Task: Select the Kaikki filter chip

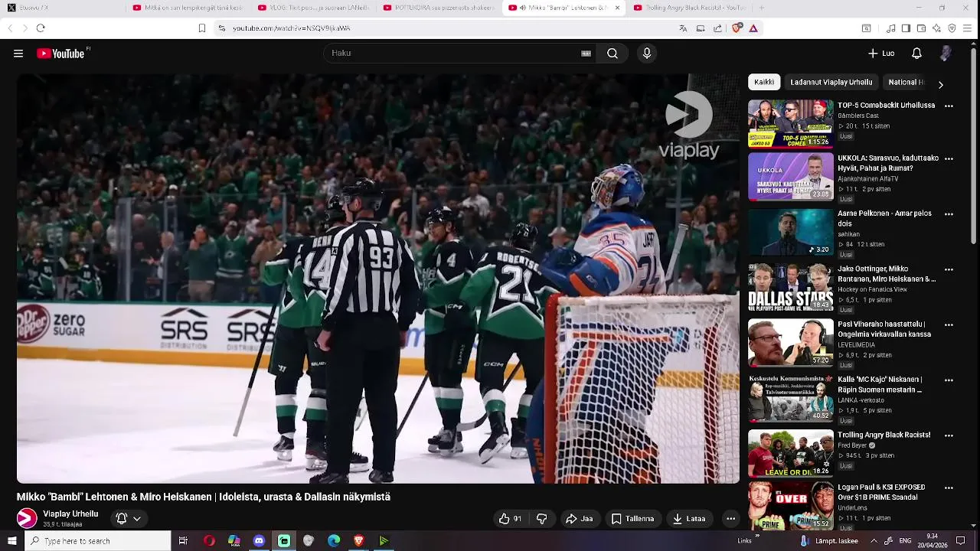Action: [x=764, y=83]
